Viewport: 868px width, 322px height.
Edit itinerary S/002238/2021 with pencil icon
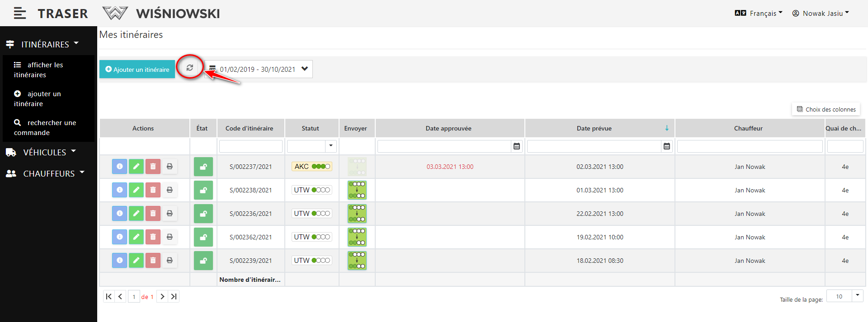coord(136,190)
